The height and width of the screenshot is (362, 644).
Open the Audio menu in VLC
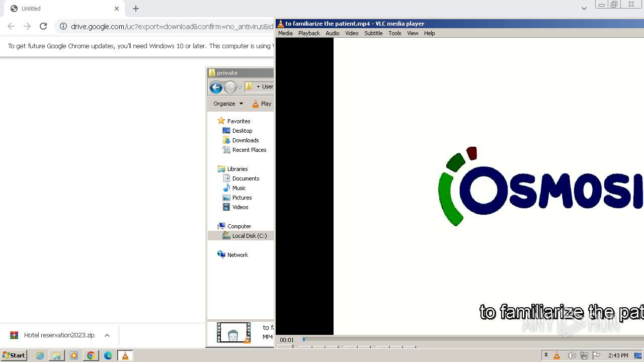332,33
